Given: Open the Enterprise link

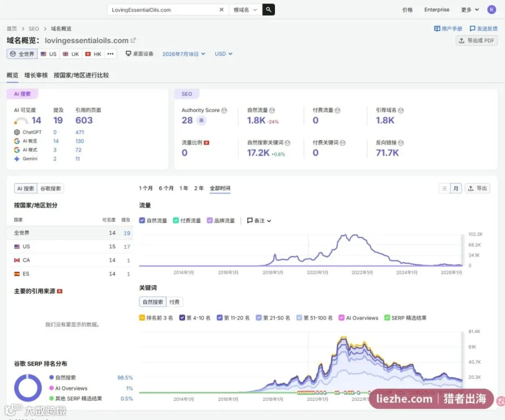Looking at the screenshot, I should click(437, 10).
